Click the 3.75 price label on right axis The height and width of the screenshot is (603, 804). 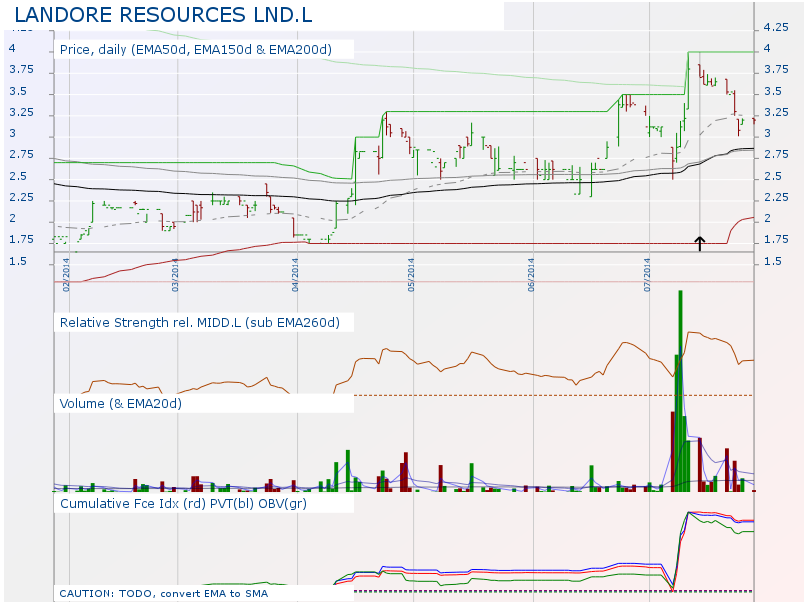pos(776,69)
